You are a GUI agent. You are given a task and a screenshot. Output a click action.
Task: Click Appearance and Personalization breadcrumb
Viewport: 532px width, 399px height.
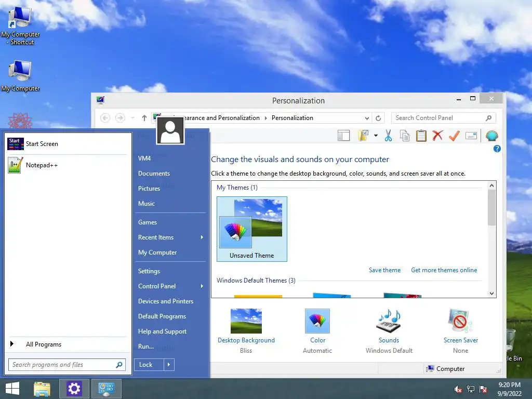pos(221,118)
